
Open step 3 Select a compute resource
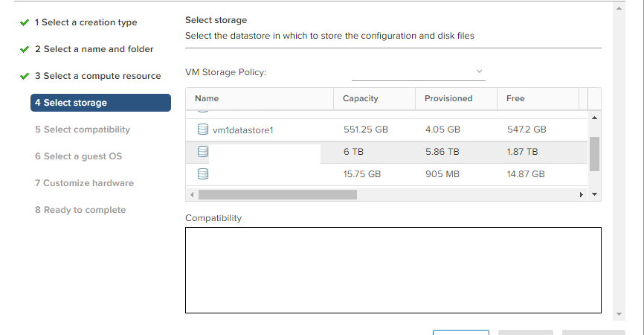tap(97, 76)
